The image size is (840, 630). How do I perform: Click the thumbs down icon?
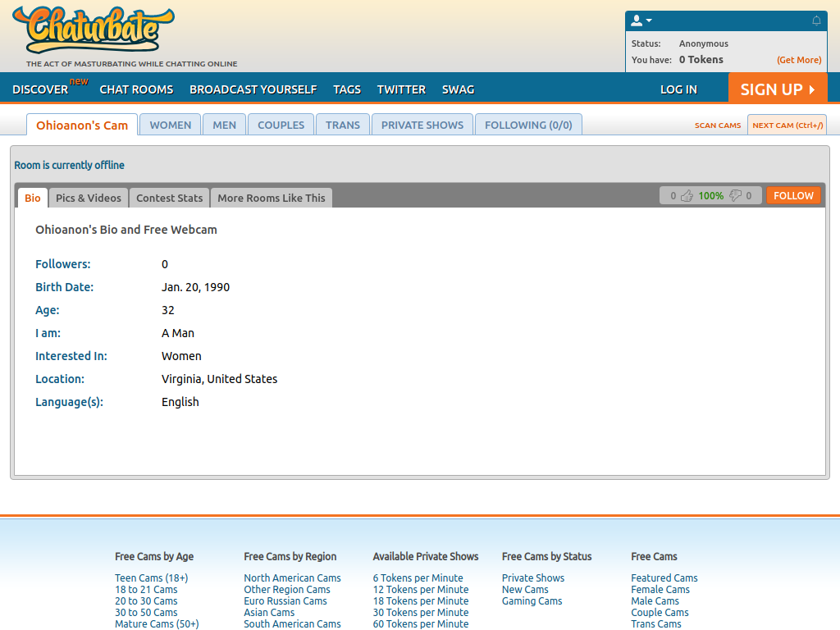(736, 195)
